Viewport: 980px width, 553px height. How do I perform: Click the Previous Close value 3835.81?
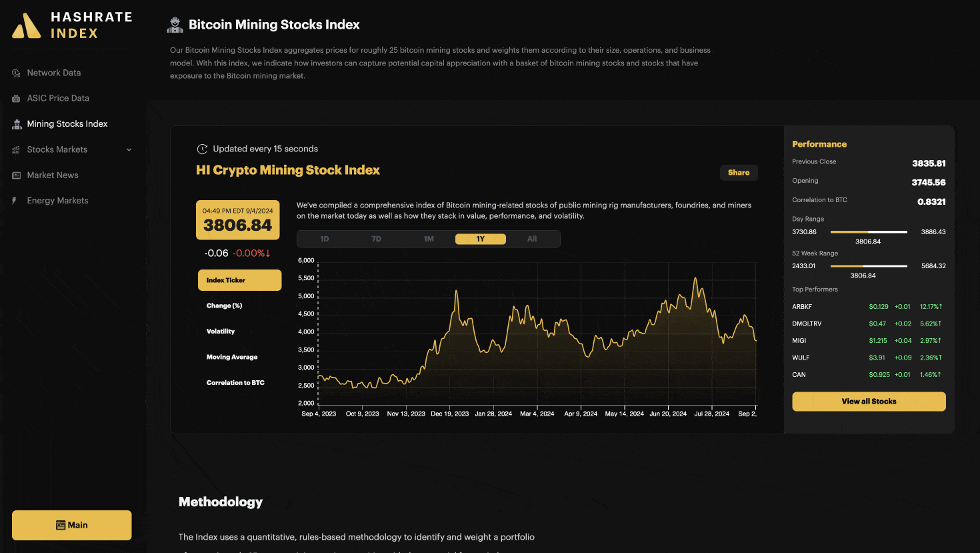[x=929, y=163]
